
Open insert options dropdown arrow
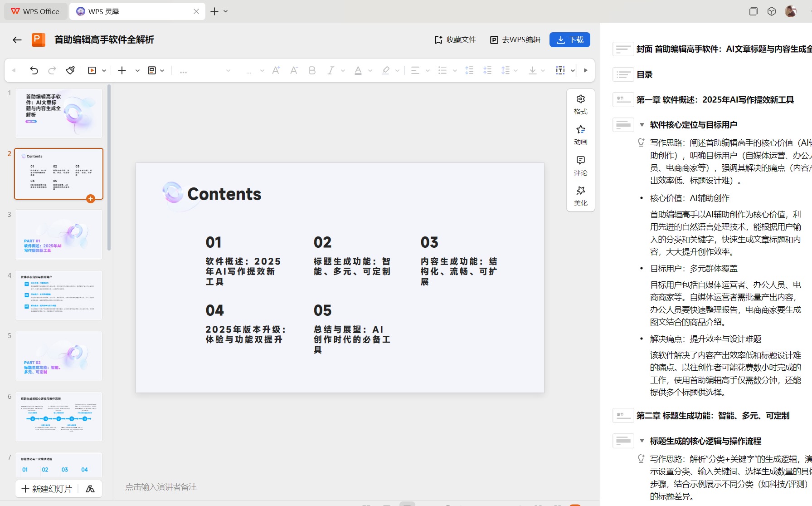pyautogui.click(x=137, y=70)
